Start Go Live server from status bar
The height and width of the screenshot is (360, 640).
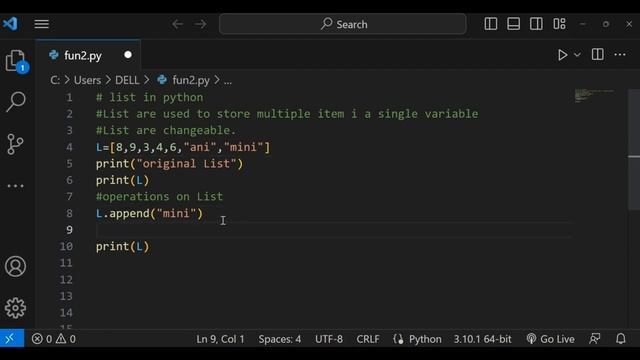tap(550, 339)
